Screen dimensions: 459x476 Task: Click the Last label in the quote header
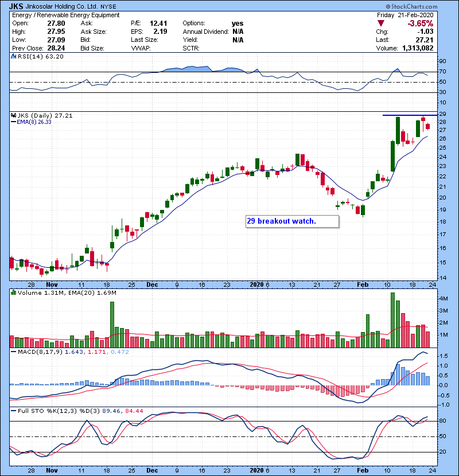(x=383, y=40)
